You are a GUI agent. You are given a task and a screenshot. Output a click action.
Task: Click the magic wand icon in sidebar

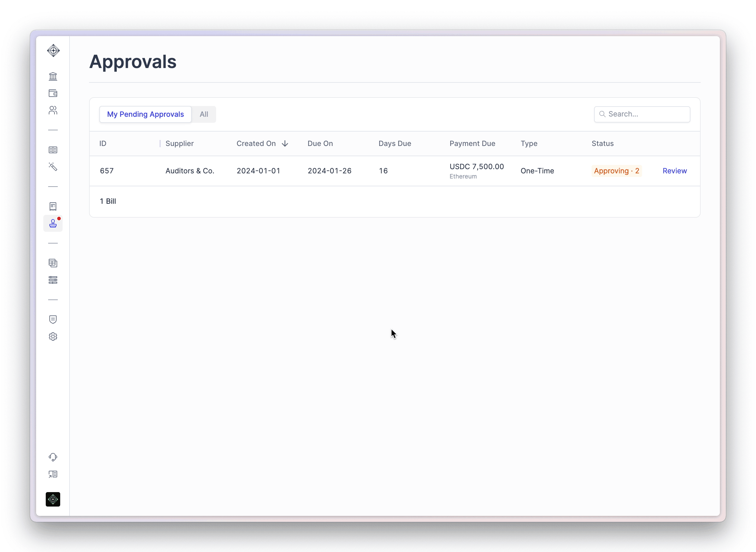point(53,167)
